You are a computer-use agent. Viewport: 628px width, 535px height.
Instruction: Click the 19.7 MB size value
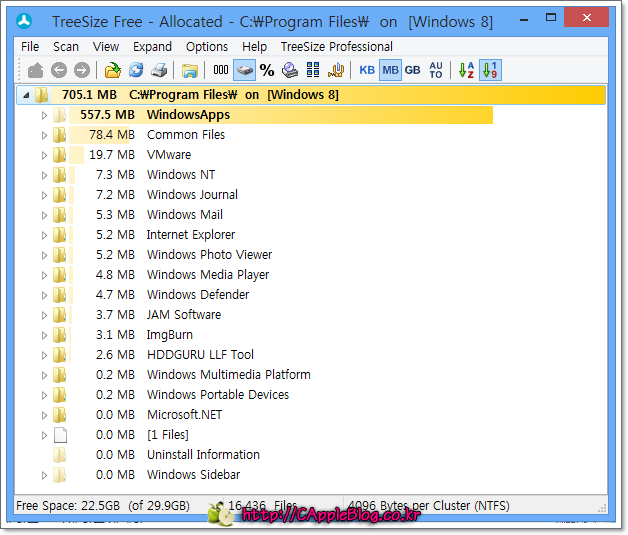click(x=112, y=155)
